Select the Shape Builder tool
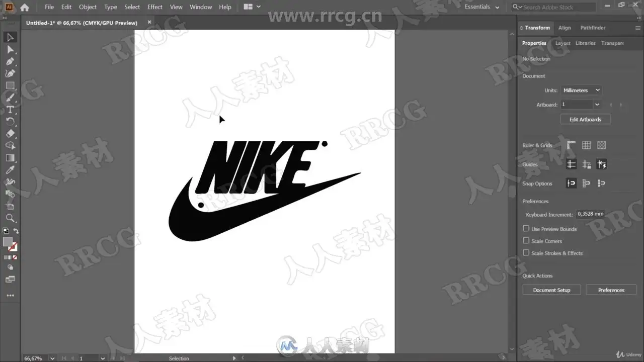This screenshot has height=362, width=644. coord(10,146)
